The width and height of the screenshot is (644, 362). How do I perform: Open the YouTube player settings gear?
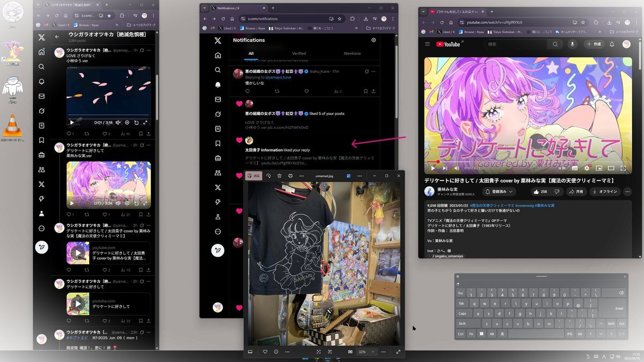click(x=587, y=168)
